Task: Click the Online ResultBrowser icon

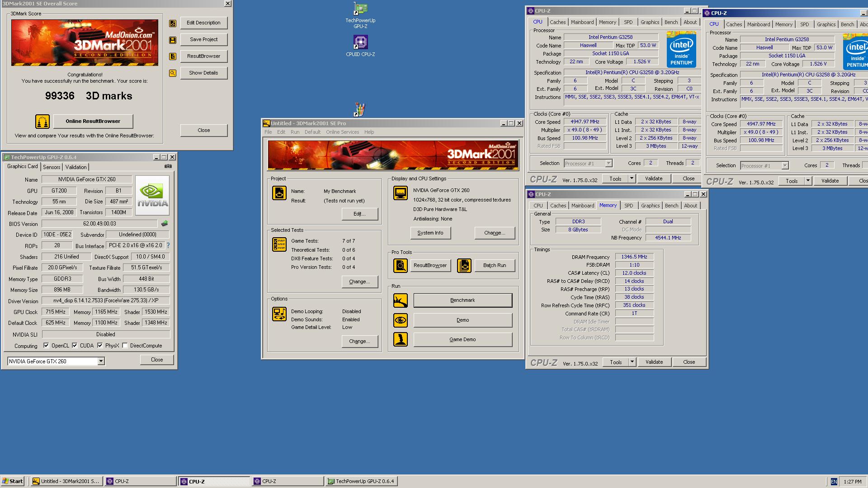Action: [42, 122]
